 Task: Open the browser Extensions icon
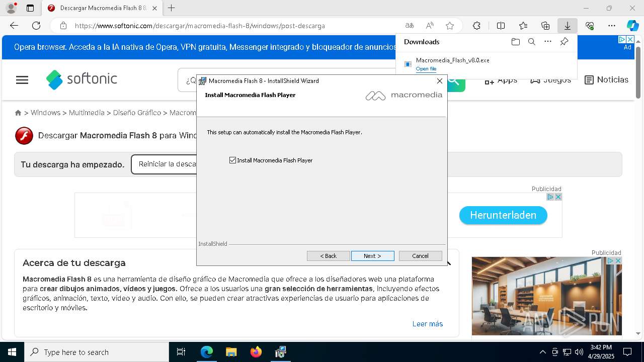pyautogui.click(x=476, y=26)
